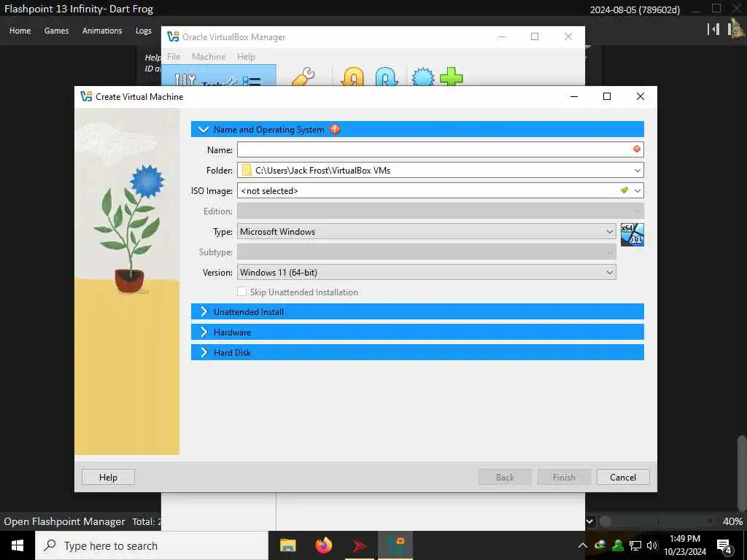Click the Export appliance arrow icon
This screenshot has width=747, height=560.
coord(387,77)
